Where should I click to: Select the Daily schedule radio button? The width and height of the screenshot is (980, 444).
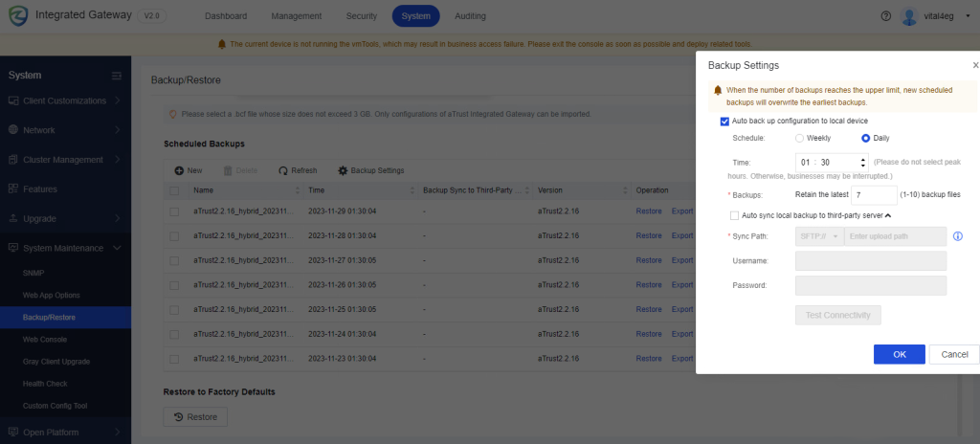[865, 138]
